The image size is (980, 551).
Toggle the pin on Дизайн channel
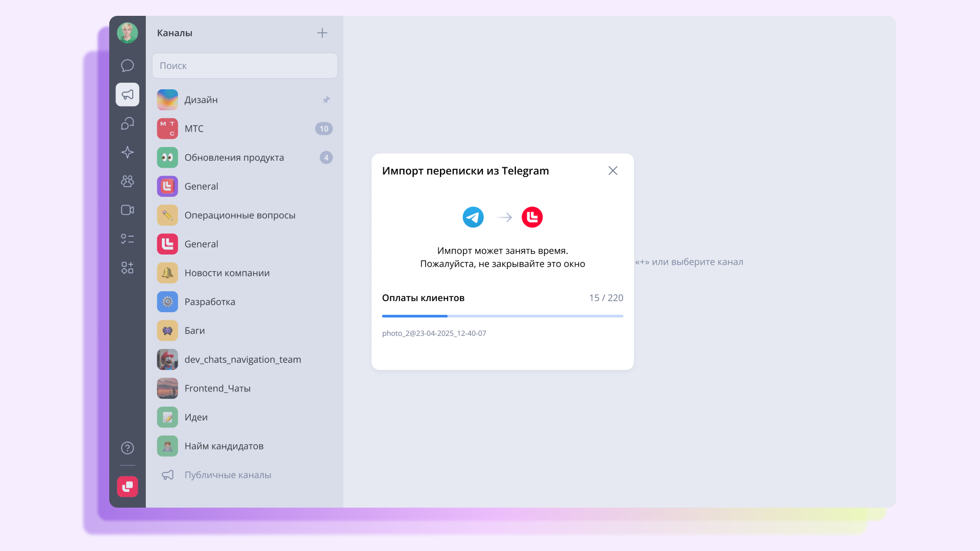coord(326,100)
